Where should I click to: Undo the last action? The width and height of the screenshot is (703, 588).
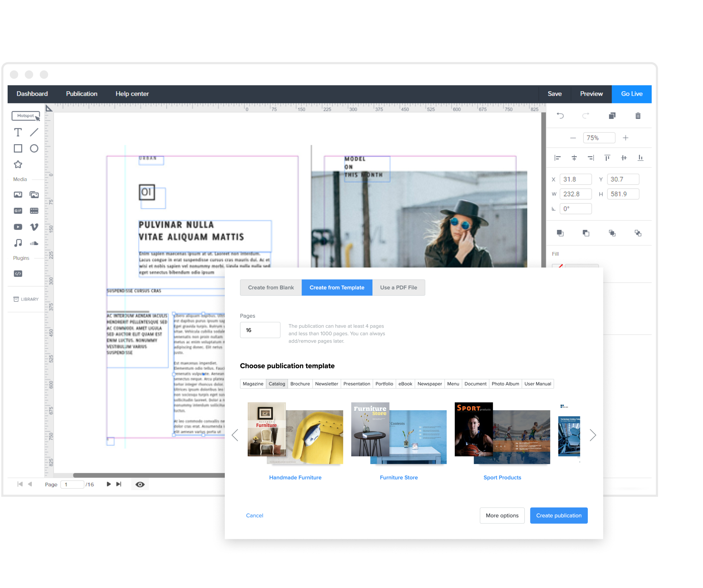[x=560, y=116]
